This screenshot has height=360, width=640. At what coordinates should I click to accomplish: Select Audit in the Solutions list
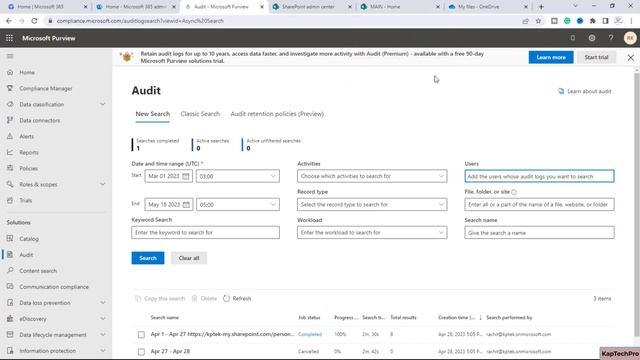tap(26, 255)
